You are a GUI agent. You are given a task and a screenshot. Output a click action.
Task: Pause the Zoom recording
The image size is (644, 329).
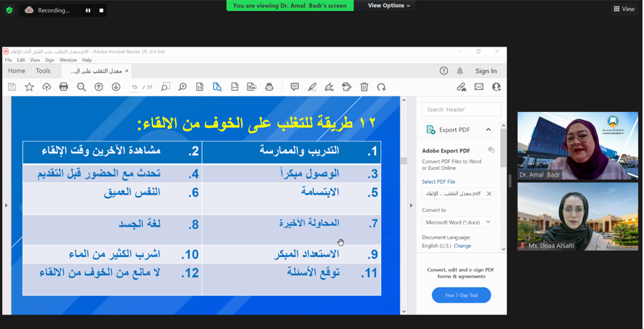pos(88,11)
